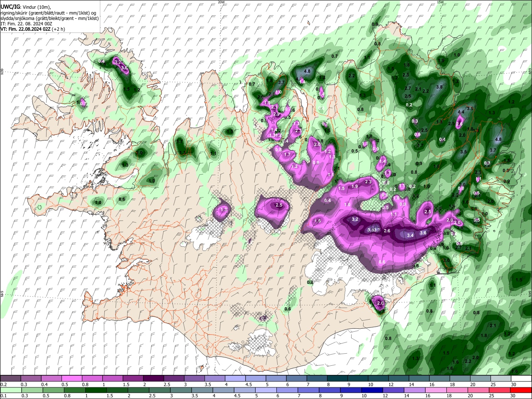
Task: Click the 15W longitude label at map top
Action: [440, 2]
